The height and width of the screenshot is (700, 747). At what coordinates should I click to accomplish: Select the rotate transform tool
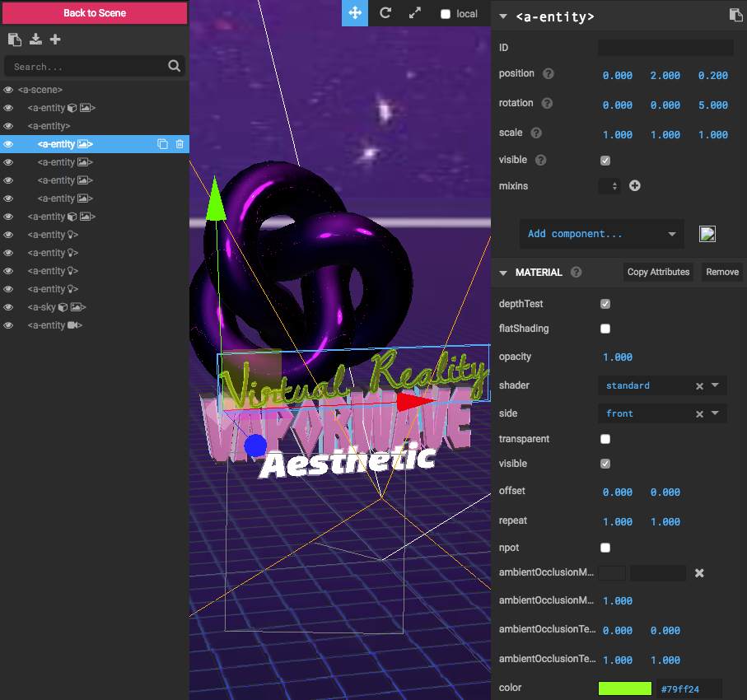385,13
